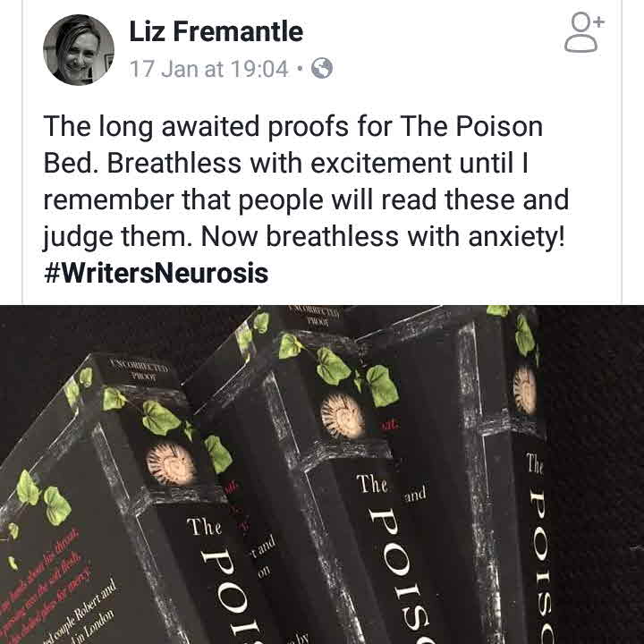Open Liz Fremantle's profile picture
The width and height of the screenshot is (644, 644).
[79, 50]
